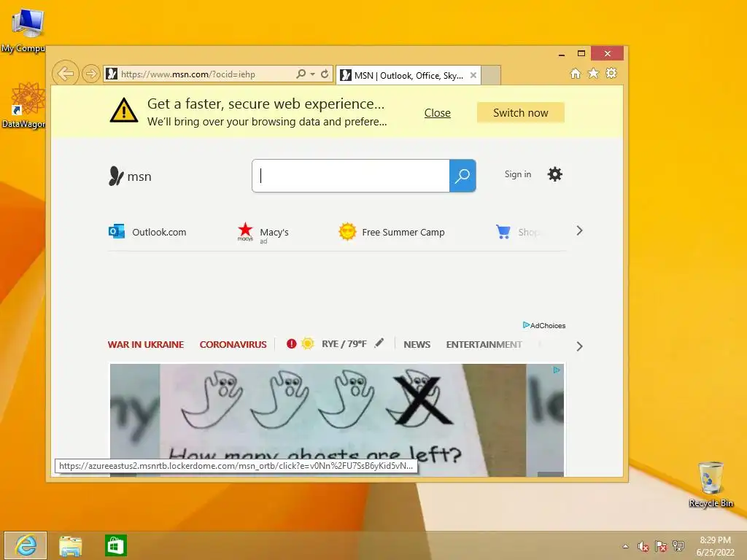Open File Explorer from the taskbar

tap(71, 545)
